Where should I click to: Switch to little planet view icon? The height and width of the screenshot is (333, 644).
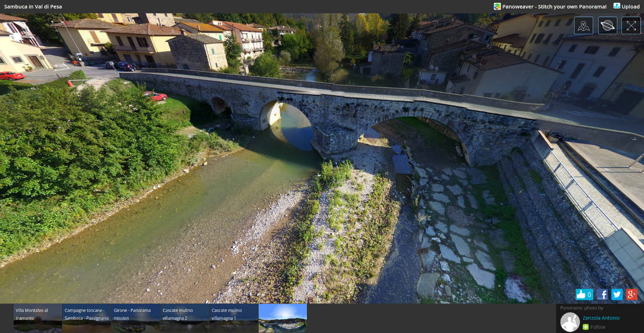pyautogui.click(x=608, y=26)
